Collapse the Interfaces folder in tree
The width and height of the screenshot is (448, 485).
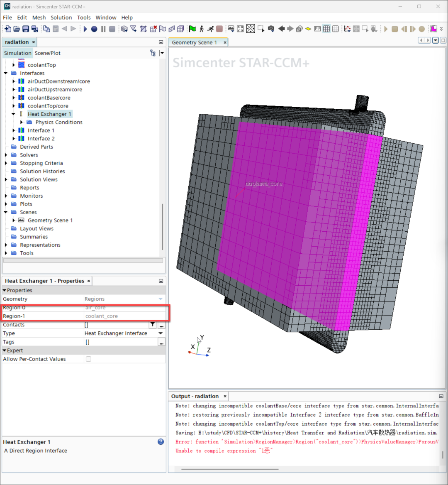pos(5,73)
